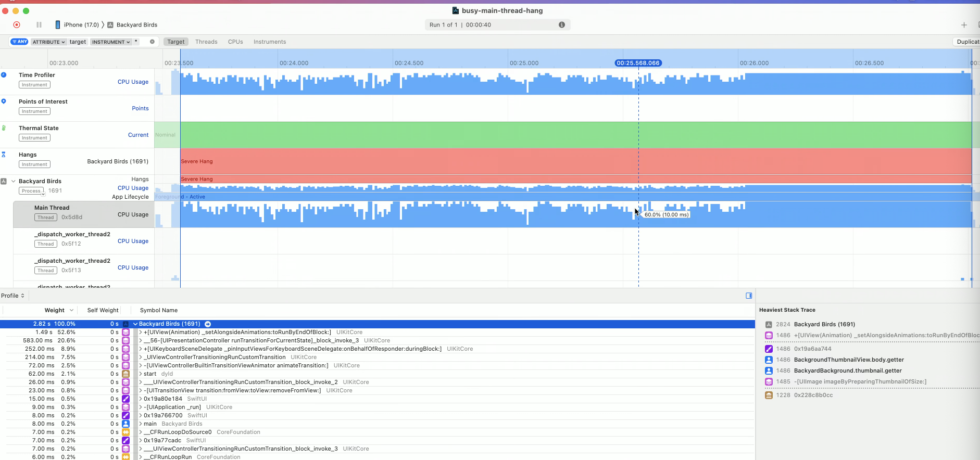The image size is (980, 460).
Task: Click the Symbol Name column header
Action: [x=159, y=310]
